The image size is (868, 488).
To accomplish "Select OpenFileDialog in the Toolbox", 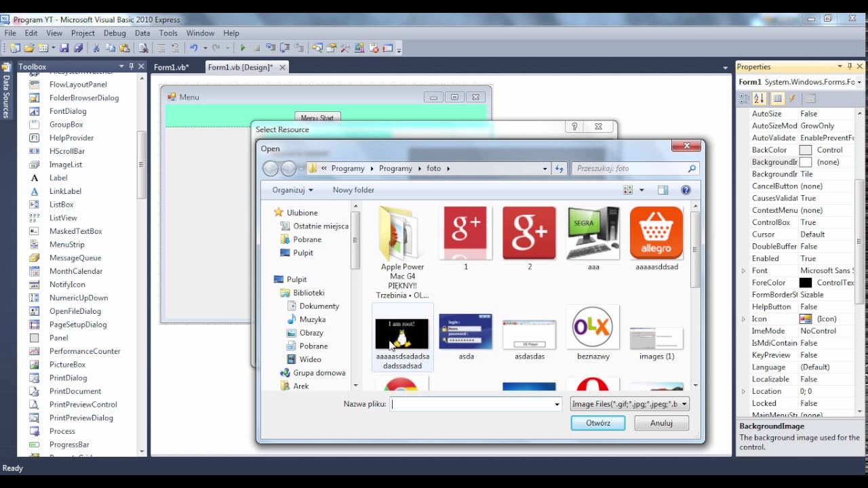I will (x=75, y=311).
